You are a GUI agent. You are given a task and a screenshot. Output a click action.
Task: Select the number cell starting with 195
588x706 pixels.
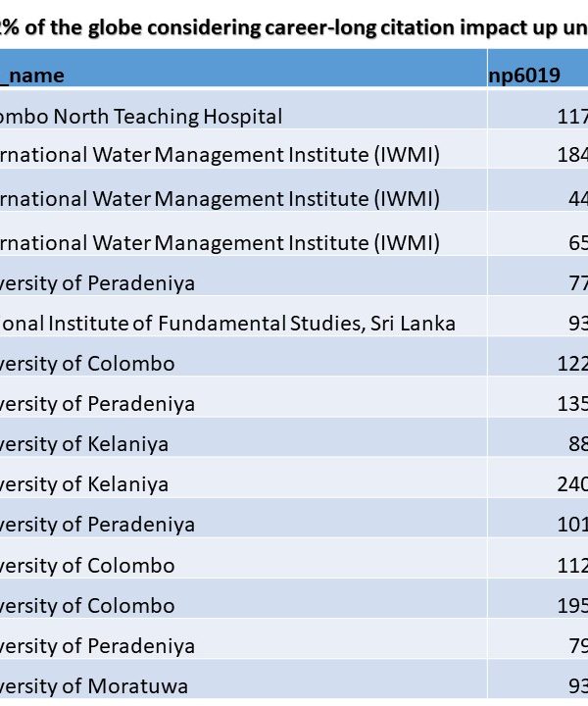click(x=571, y=605)
